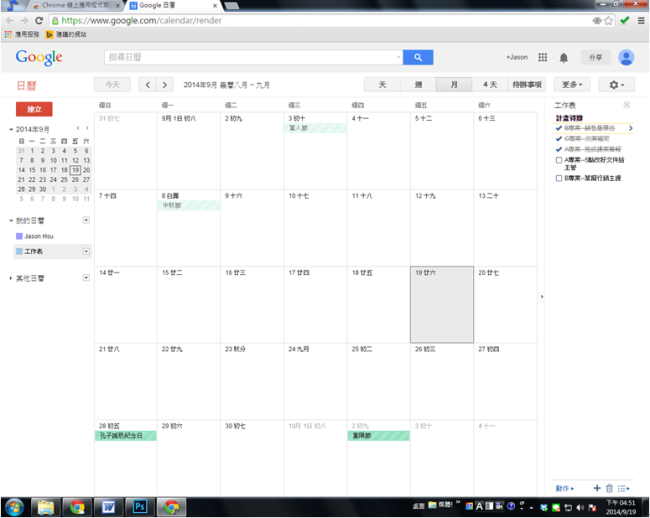Collapse the right tasks side panel arrow
The height and width of the screenshot is (518, 650).
pyautogui.click(x=542, y=296)
